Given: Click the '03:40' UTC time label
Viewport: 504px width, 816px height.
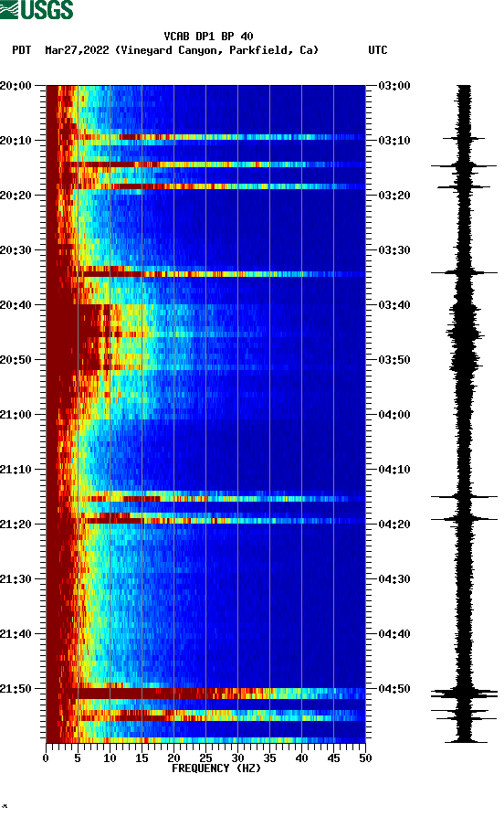Looking at the screenshot, I should pos(394,305).
